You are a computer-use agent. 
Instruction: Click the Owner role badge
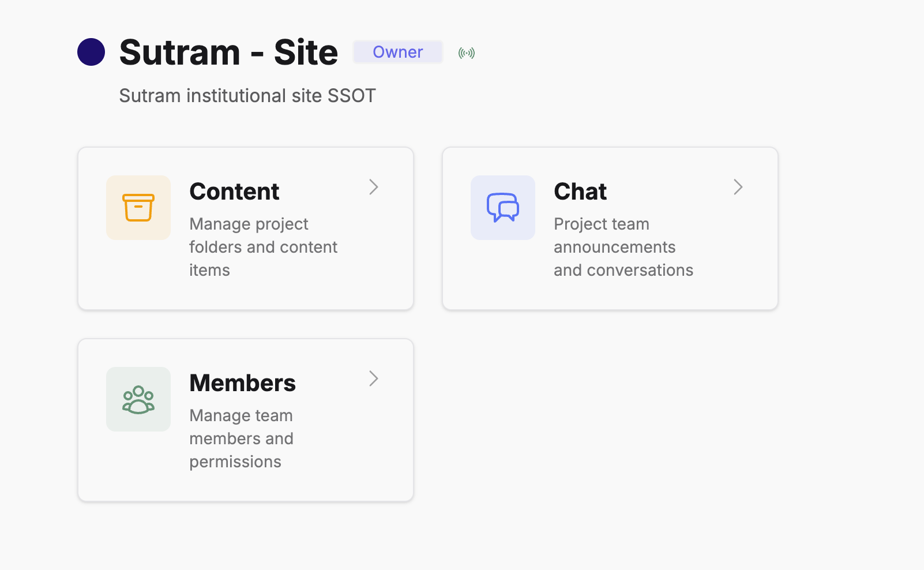click(x=398, y=52)
